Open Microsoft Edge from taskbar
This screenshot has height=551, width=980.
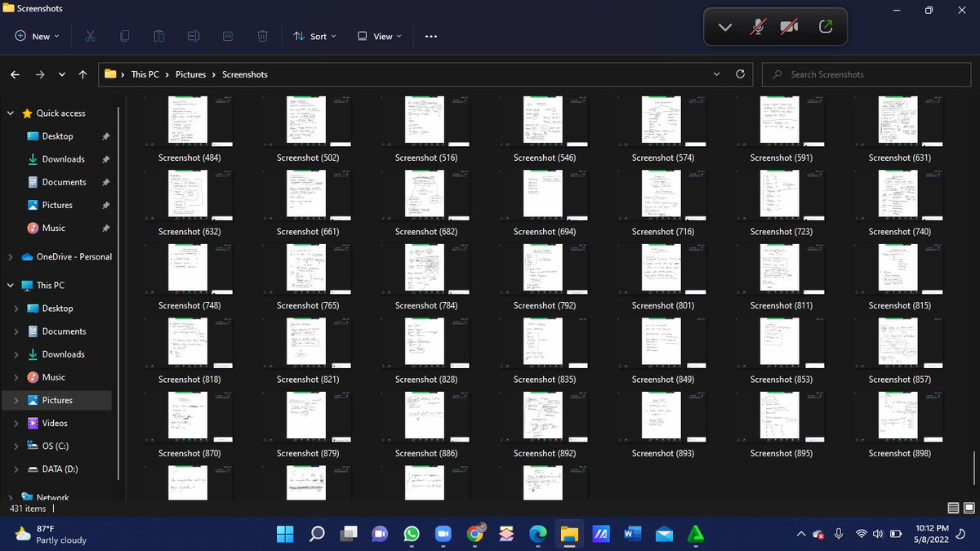point(538,534)
